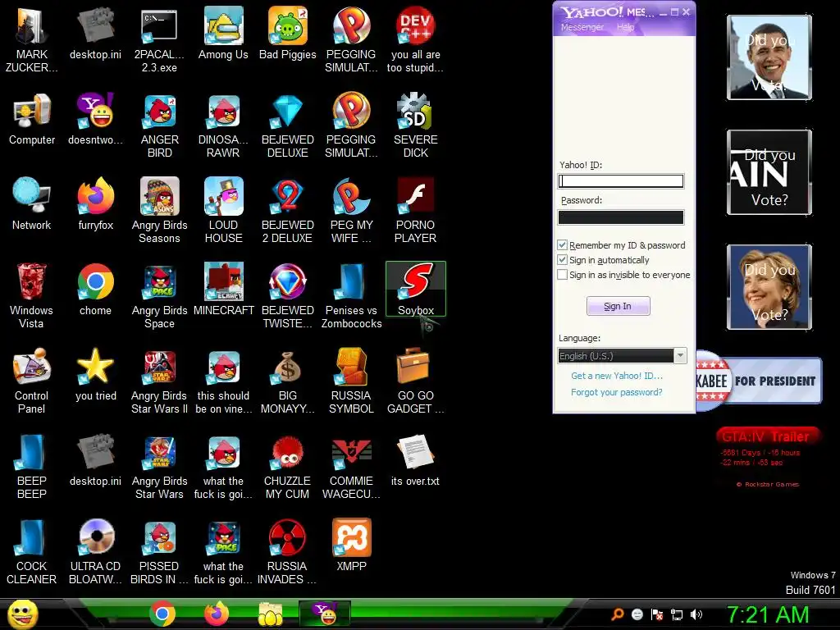Open the Among Us desktop icon
The width and height of the screenshot is (840, 630).
pos(223,33)
